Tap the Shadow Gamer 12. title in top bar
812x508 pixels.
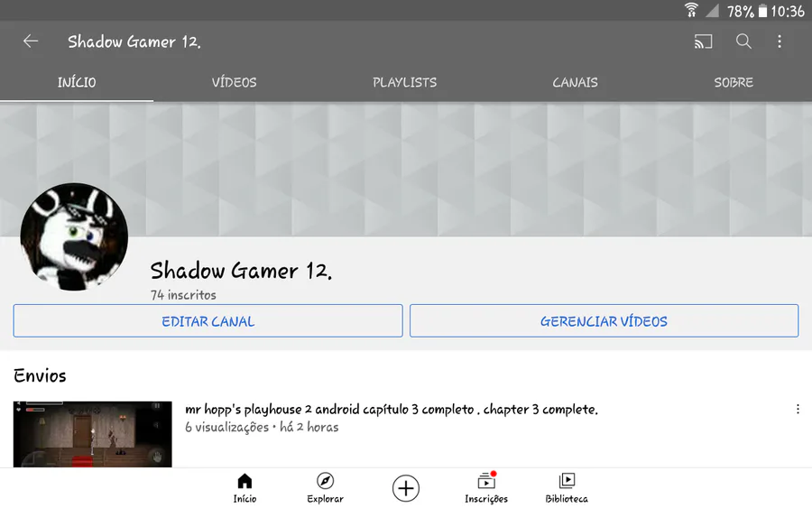click(x=134, y=42)
